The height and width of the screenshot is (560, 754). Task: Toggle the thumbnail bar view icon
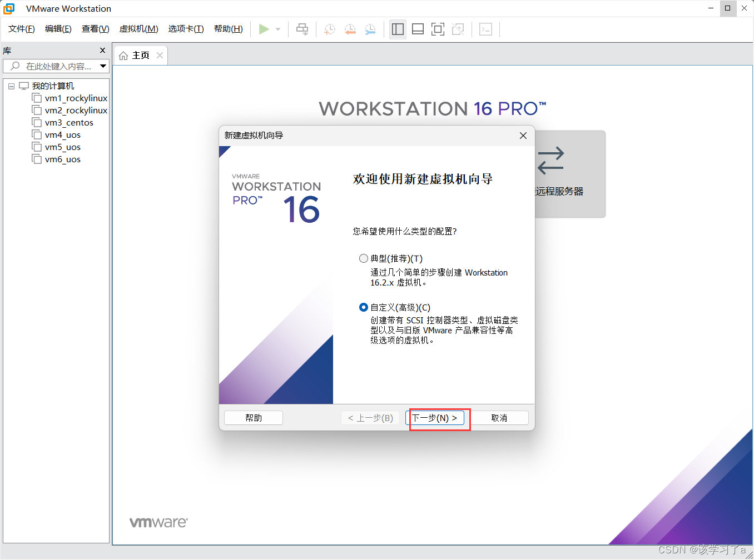point(418,29)
